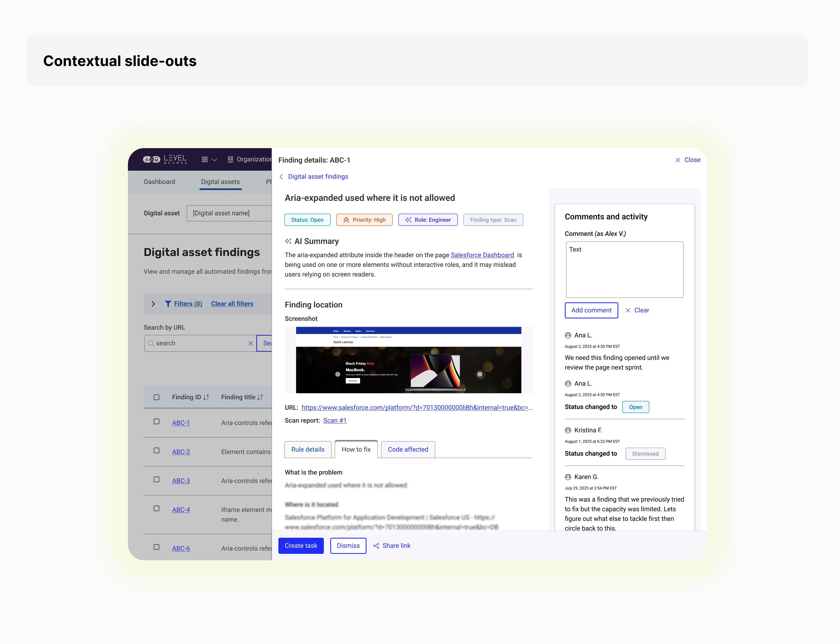Click the Organization building icon
The height and width of the screenshot is (644, 840).
point(230,159)
